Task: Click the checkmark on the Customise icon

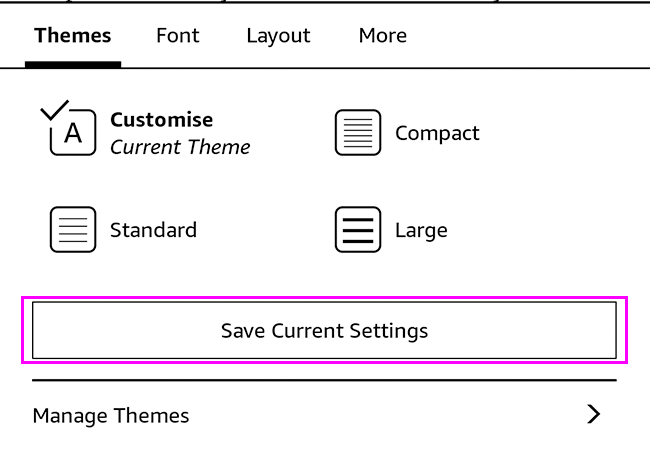Action: [55, 108]
